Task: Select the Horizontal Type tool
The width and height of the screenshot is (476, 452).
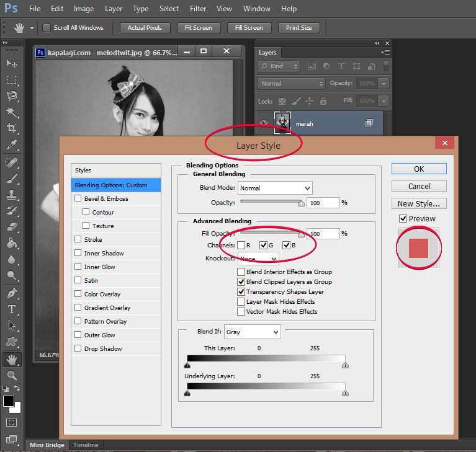Action: click(12, 309)
